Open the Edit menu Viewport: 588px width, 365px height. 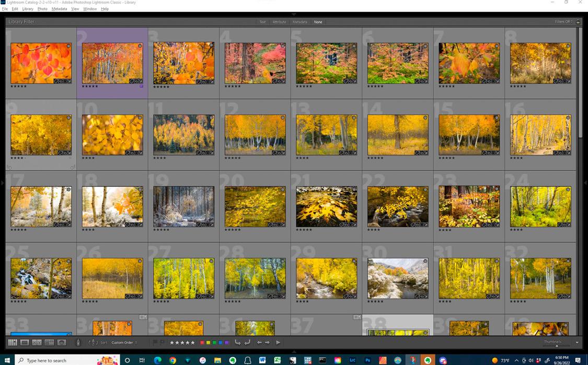pos(15,9)
